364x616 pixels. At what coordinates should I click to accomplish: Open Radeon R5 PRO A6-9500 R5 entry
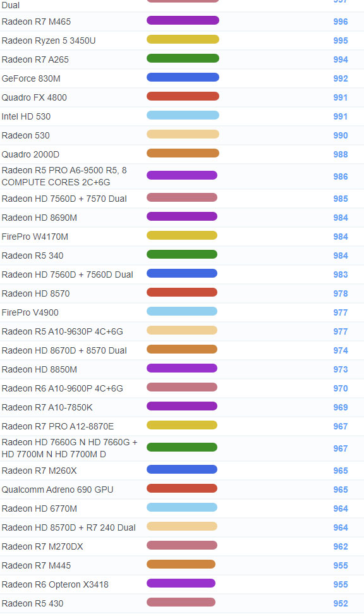pyautogui.click(x=64, y=176)
